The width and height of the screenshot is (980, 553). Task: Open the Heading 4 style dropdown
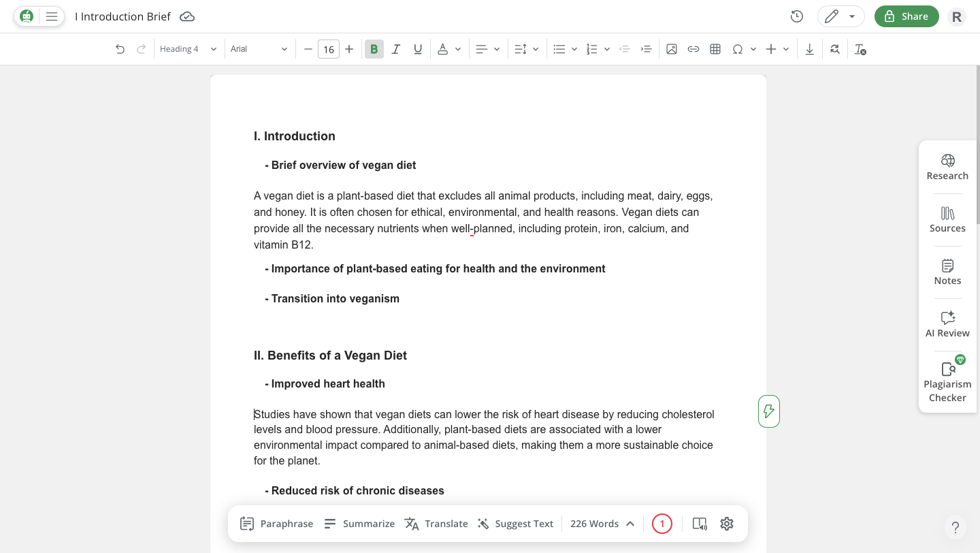[188, 49]
